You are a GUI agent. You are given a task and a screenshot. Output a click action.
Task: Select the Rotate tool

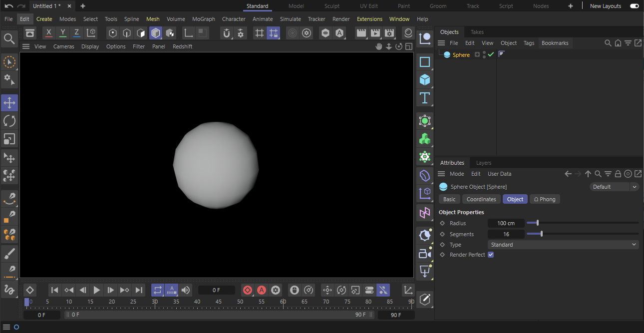(x=9, y=121)
